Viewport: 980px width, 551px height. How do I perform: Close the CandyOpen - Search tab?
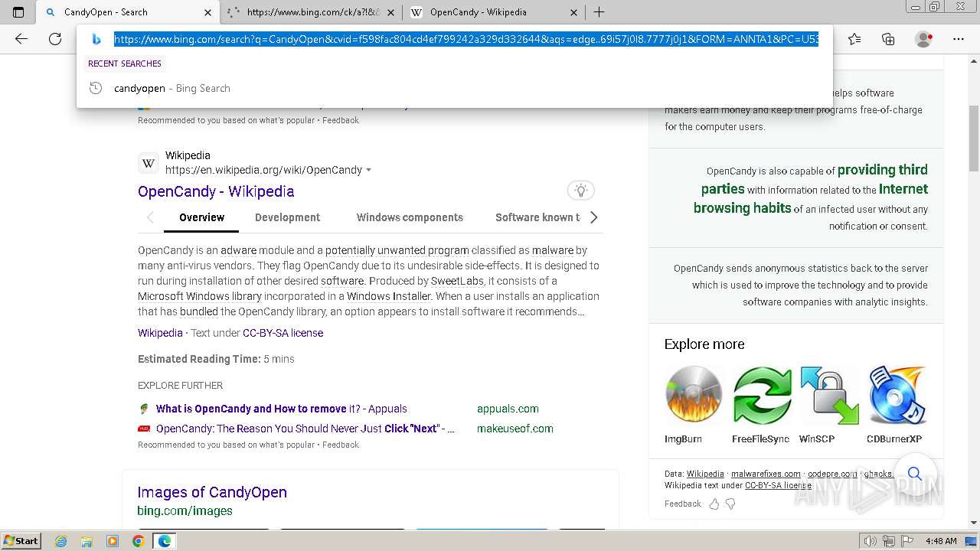[207, 12]
